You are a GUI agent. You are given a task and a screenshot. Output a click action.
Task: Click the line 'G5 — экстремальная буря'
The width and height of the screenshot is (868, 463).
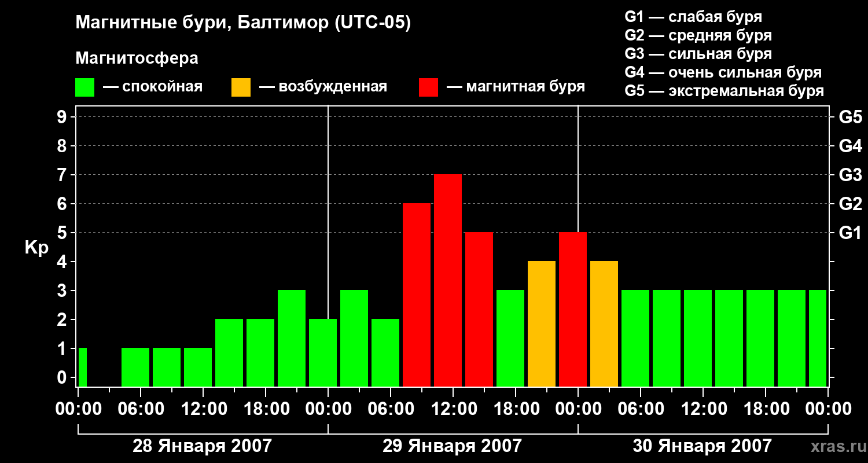[724, 91]
